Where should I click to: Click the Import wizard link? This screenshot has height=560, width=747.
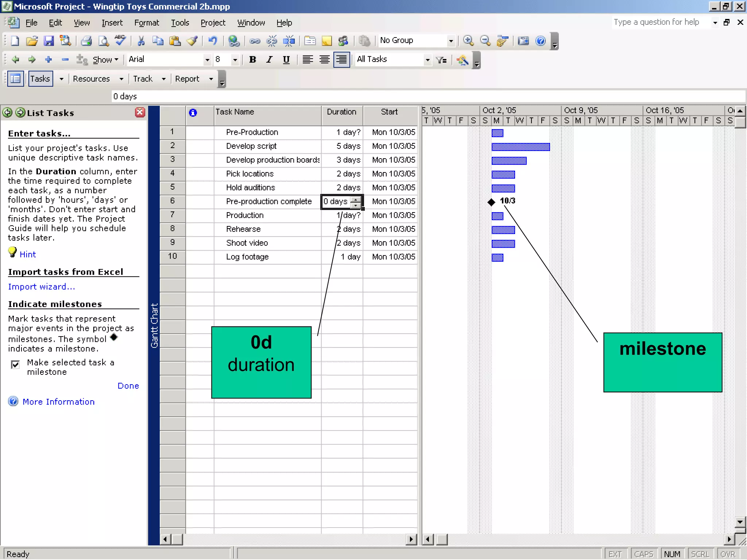coord(41,287)
